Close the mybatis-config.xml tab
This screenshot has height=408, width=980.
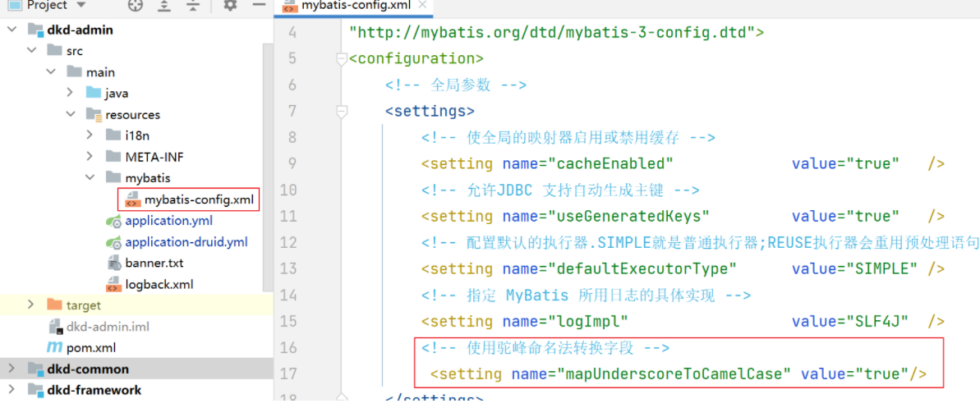(423, 6)
